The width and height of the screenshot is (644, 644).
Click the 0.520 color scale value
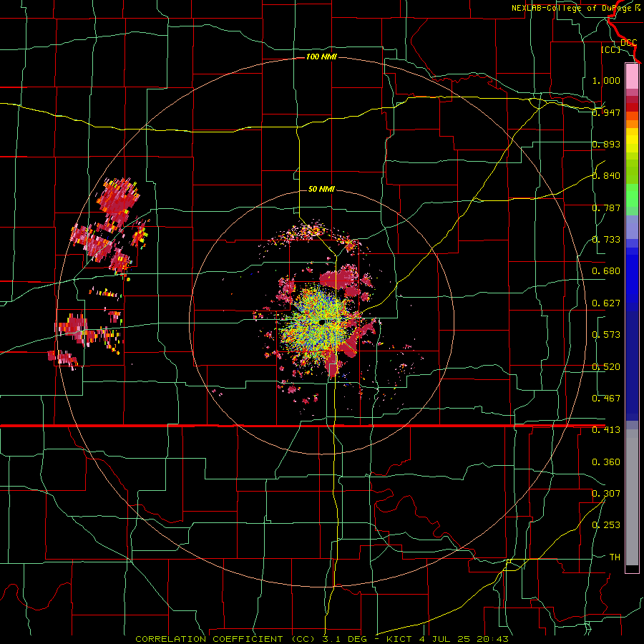pos(606,367)
